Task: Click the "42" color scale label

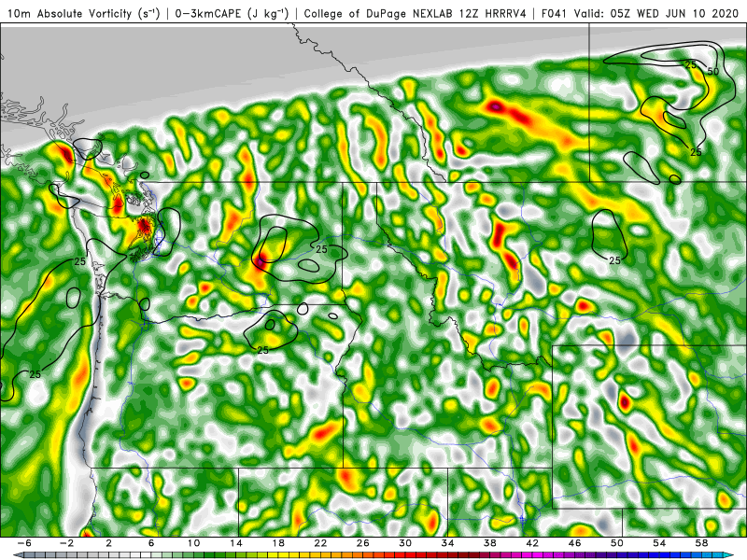Action: tap(532, 543)
